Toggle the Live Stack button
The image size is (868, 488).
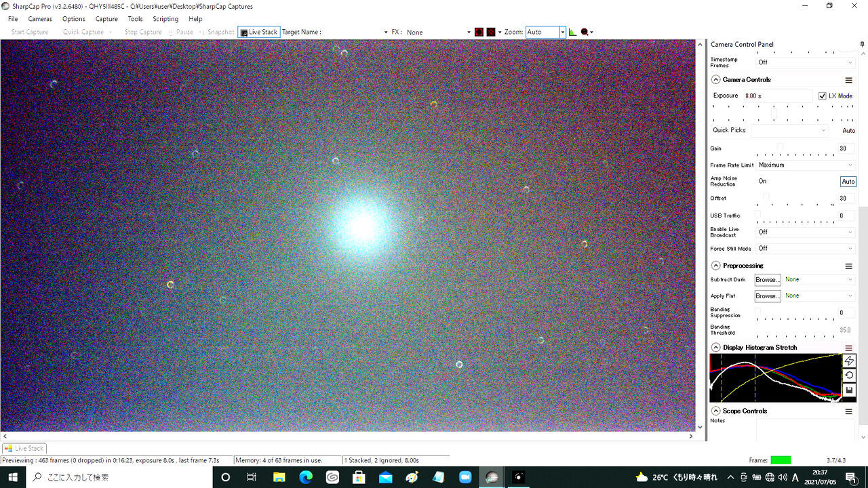pos(259,32)
